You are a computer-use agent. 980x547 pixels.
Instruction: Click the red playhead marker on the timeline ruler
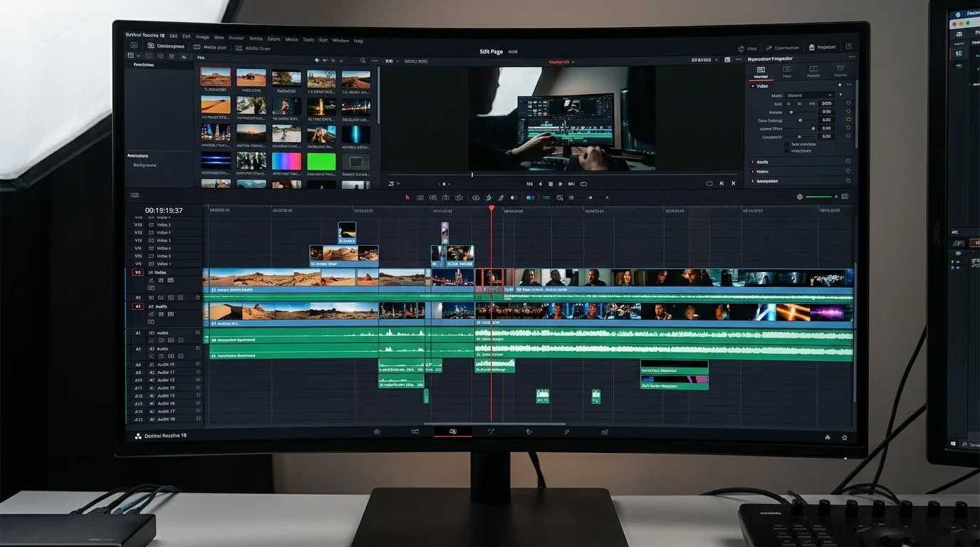coord(491,208)
